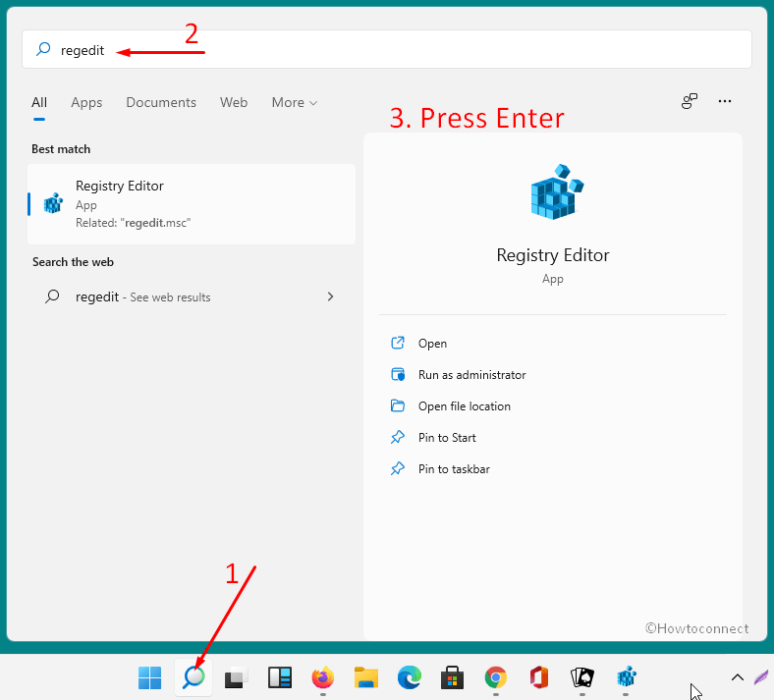Image resolution: width=774 pixels, height=700 pixels.
Task: Open Widgets panel from the taskbar
Action: (x=279, y=677)
